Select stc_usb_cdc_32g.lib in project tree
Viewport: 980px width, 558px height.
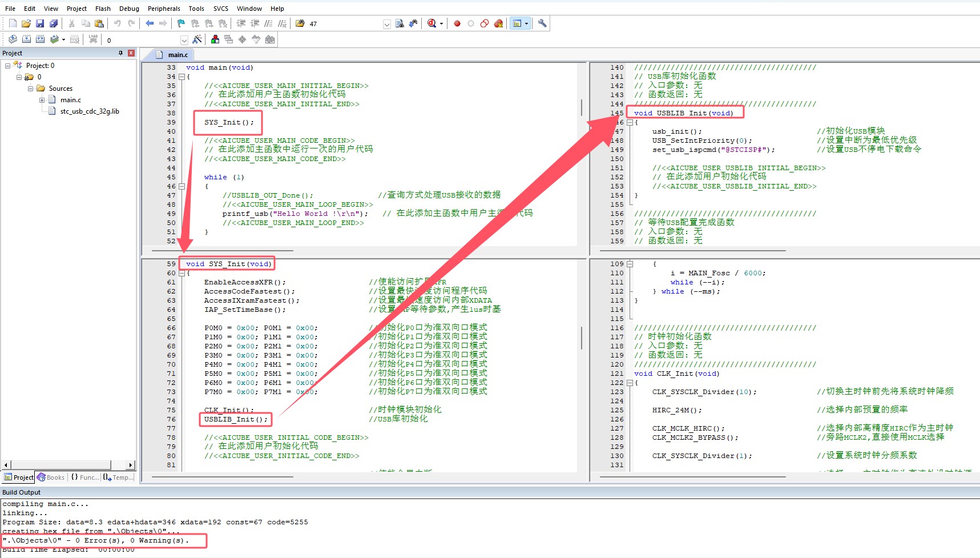pos(90,111)
